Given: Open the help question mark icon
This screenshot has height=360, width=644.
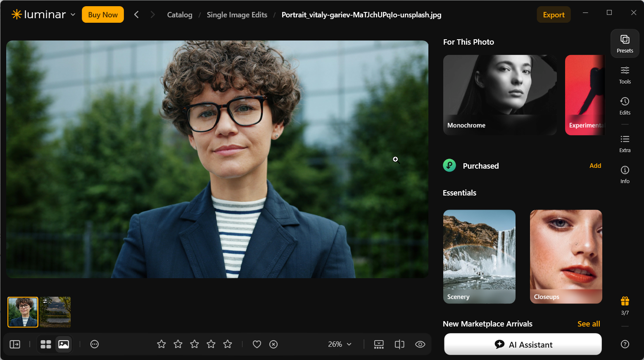Looking at the screenshot, I should tap(625, 344).
